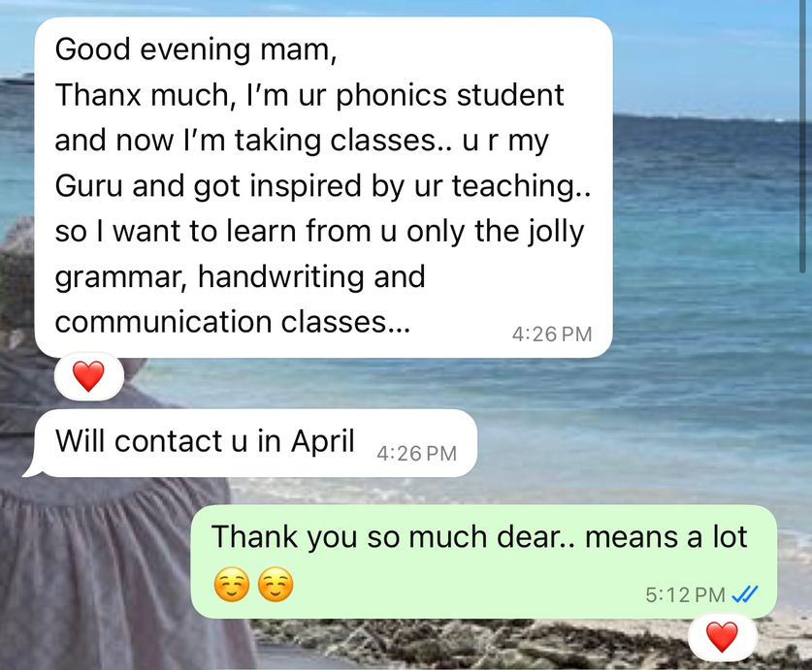Screen dimensions: 812x670
Task: Select the 'Thank you so much dear' reply bubble
Action: pyautogui.click(x=484, y=561)
